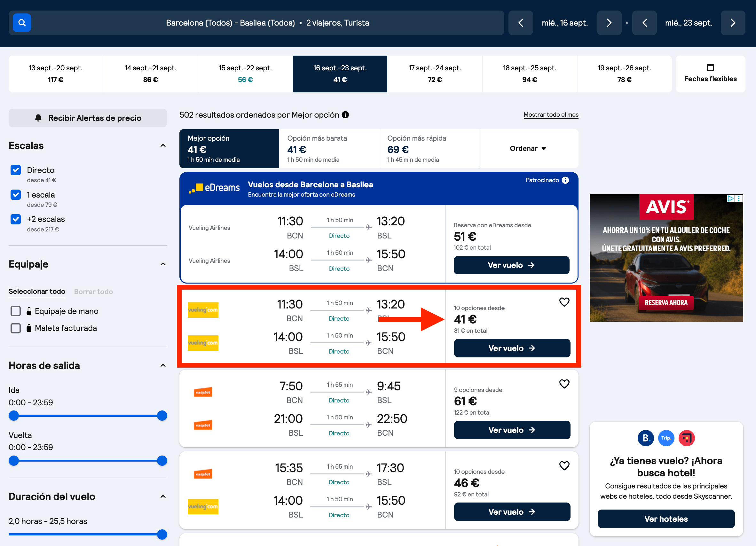Click the AVIS ad AdChoices icon
The width and height of the screenshot is (756, 546).
(730, 199)
